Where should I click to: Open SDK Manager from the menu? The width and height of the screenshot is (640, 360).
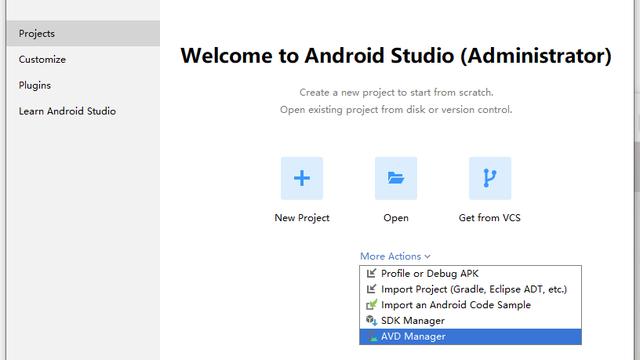coord(470,321)
